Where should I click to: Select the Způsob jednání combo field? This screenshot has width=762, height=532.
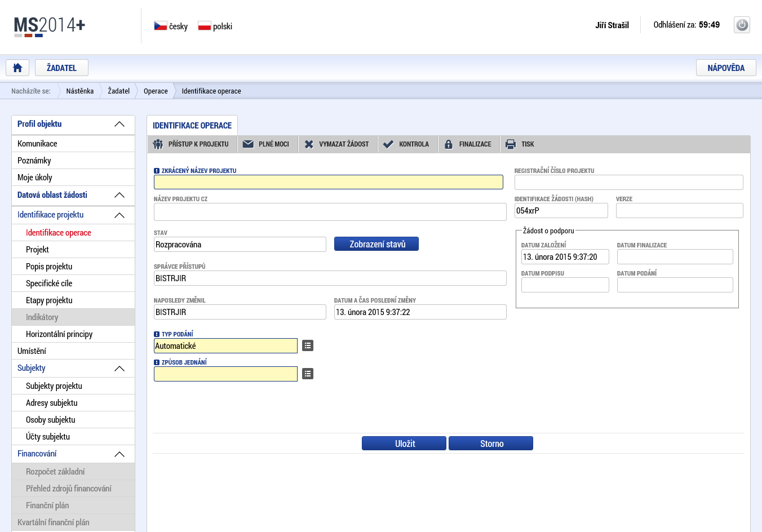225,374
